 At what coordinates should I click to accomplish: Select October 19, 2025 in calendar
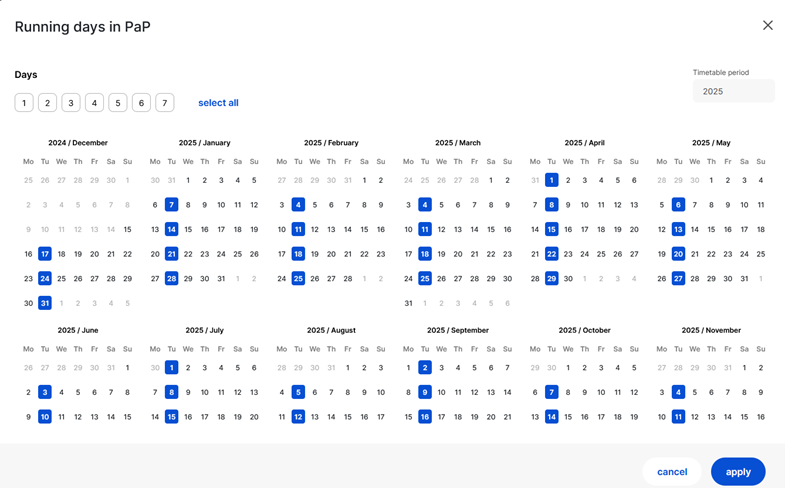tap(634, 417)
